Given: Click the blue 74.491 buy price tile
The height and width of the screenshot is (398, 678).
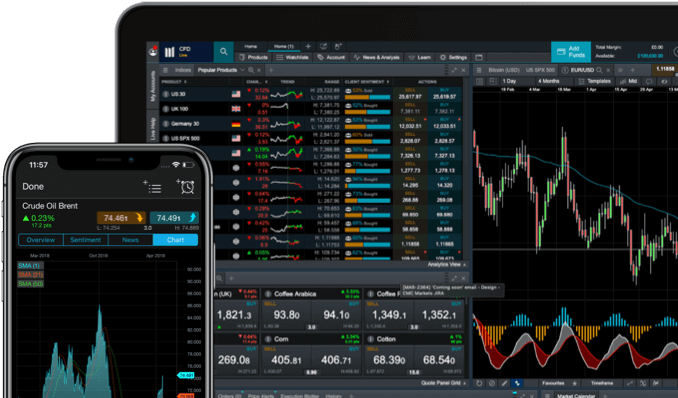Looking at the screenshot, I should point(174,218).
